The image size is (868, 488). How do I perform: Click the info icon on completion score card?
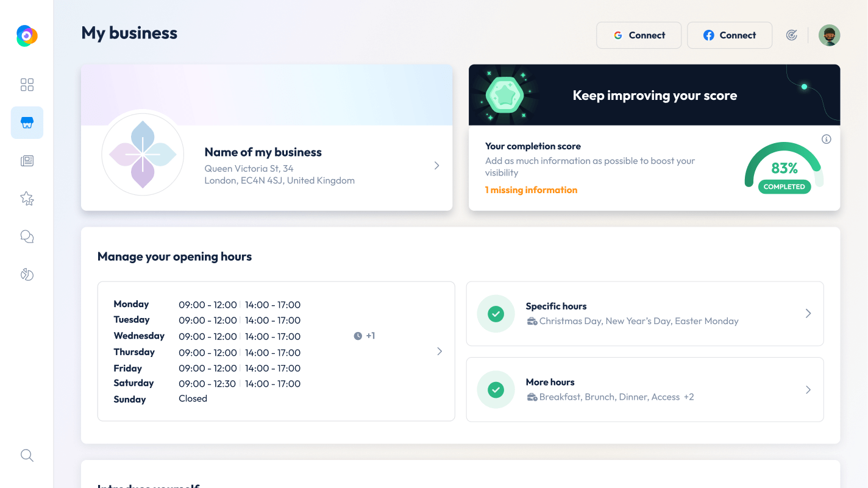tap(827, 139)
